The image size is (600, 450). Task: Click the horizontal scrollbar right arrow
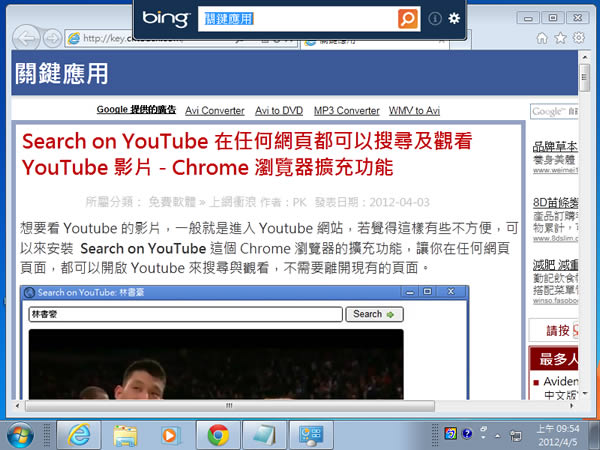572,406
